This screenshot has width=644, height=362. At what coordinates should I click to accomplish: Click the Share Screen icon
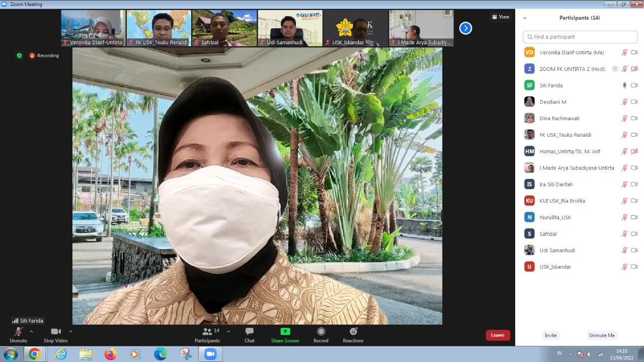coord(285,332)
